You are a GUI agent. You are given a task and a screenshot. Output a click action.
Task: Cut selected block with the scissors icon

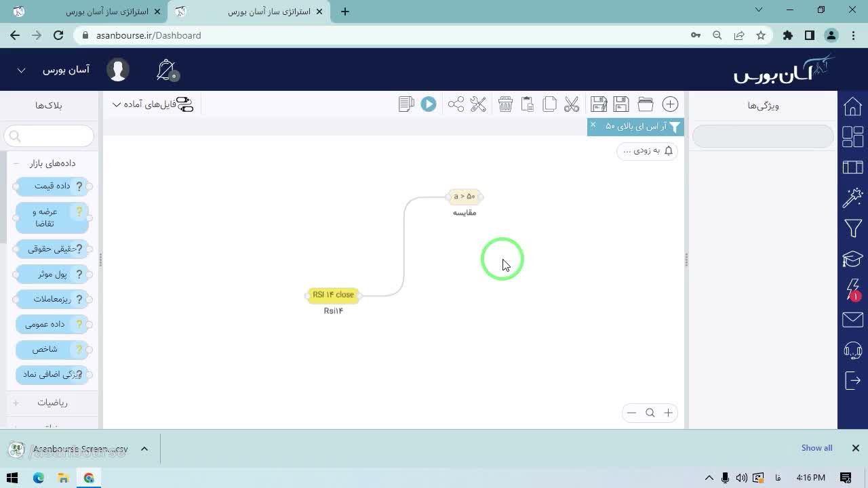[572, 104]
